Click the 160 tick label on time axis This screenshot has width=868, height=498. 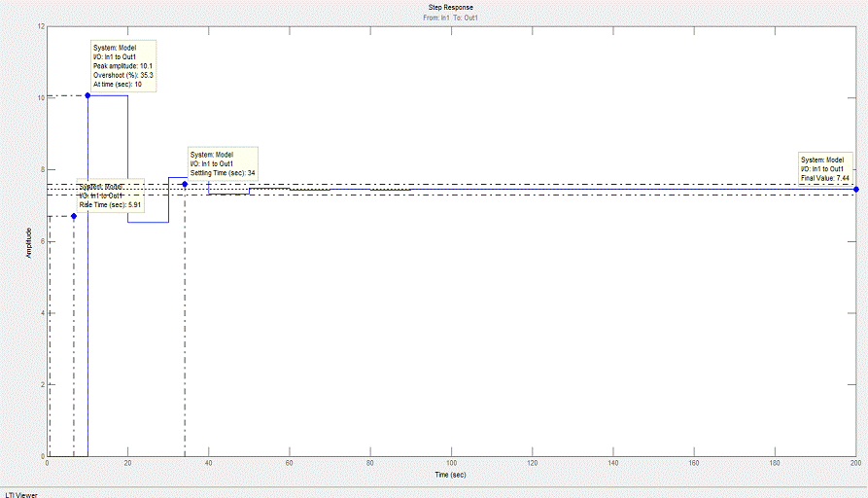tap(693, 464)
